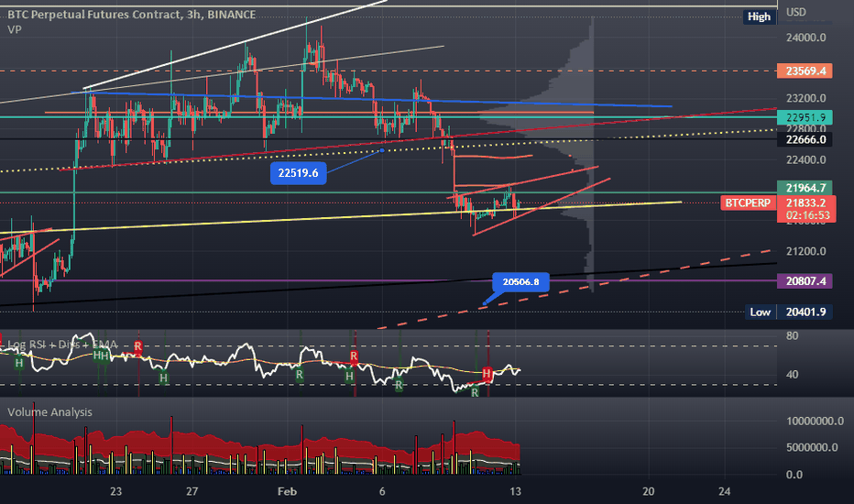This screenshot has width=854, height=504.
Task: Click the countdown timer 02:16:53
Action: pyautogui.click(x=807, y=215)
